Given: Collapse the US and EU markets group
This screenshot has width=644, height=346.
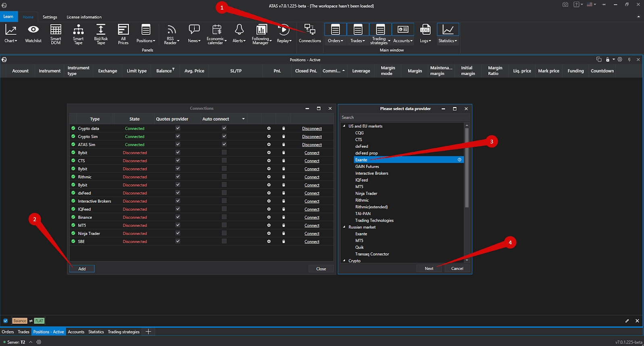Looking at the screenshot, I should click(344, 126).
